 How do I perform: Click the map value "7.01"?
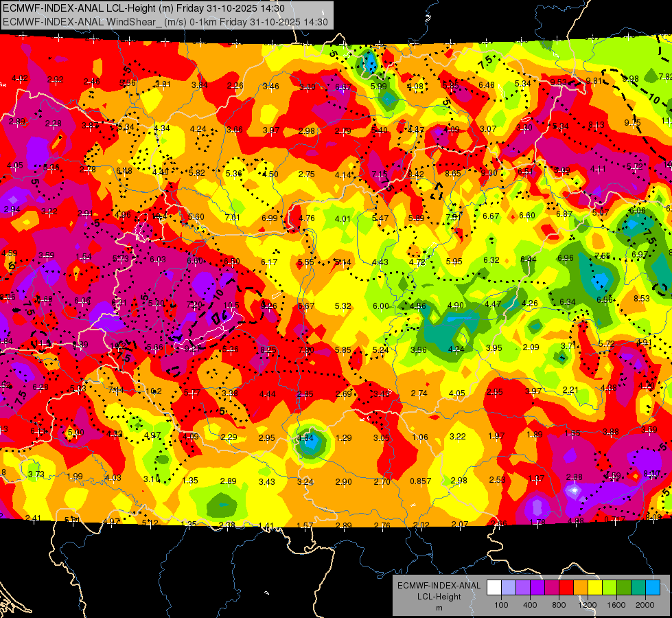(x=232, y=218)
